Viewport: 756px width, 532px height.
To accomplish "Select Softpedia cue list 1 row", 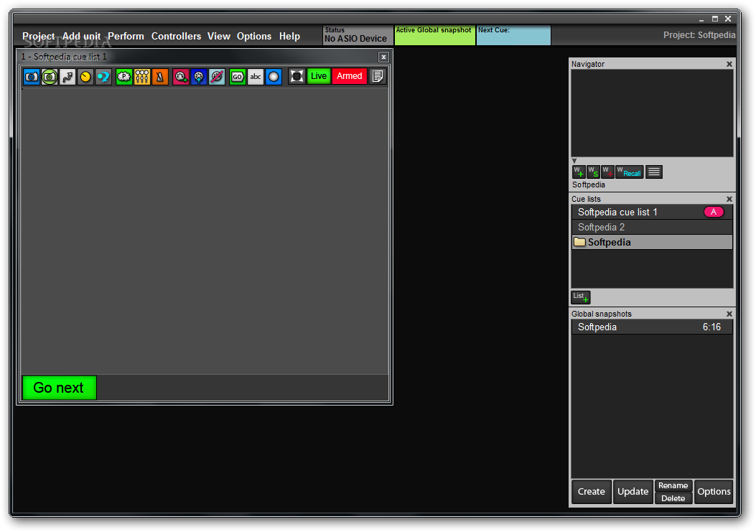I will pos(652,213).
